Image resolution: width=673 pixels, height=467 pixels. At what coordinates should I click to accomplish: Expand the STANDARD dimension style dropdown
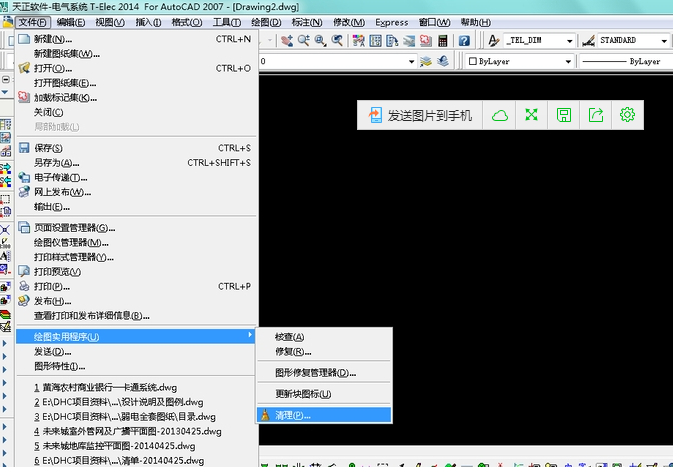664,41
